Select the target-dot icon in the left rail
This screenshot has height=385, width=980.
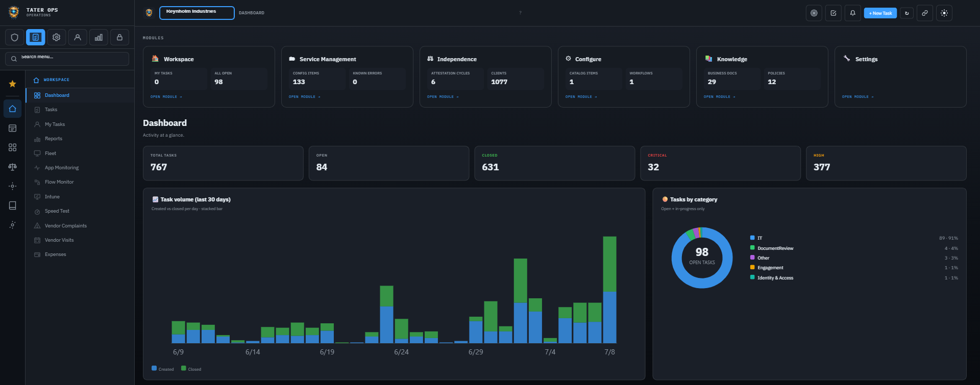point(13,186)
